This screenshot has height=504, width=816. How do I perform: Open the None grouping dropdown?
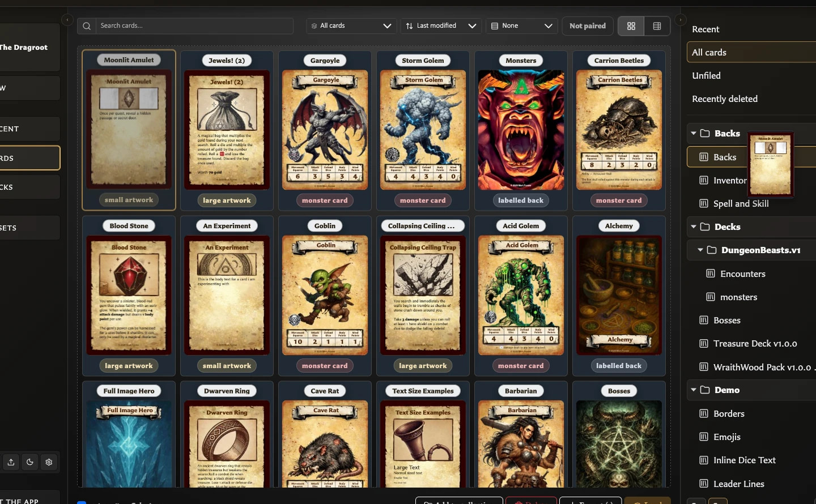522,26
